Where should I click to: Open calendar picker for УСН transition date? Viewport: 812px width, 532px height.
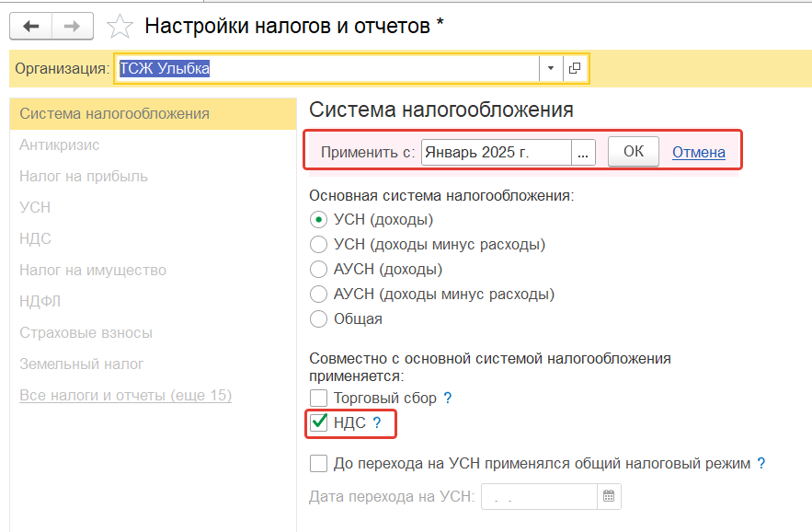609,497
